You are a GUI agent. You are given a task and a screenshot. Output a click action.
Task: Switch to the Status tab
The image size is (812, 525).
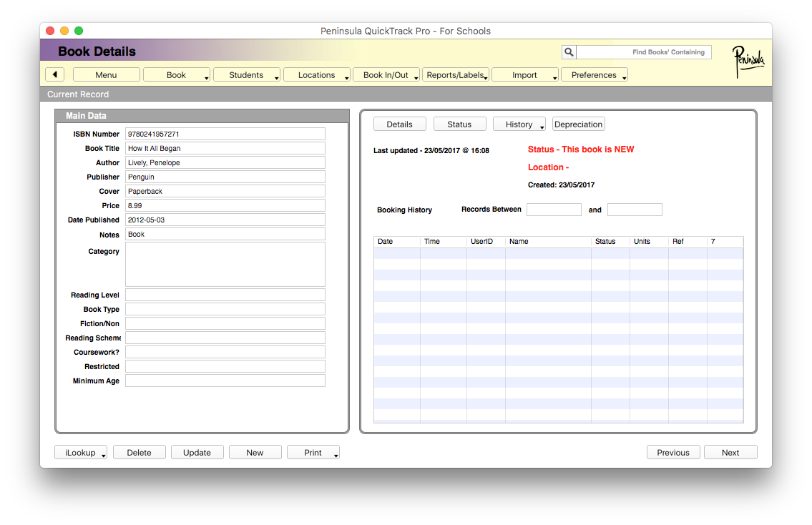click(x=460, y=124)
